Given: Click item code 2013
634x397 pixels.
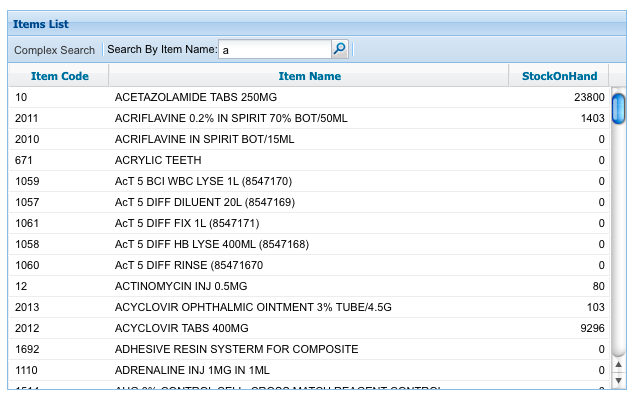Looking at the screenshot, I should click(x=27, y=307).
